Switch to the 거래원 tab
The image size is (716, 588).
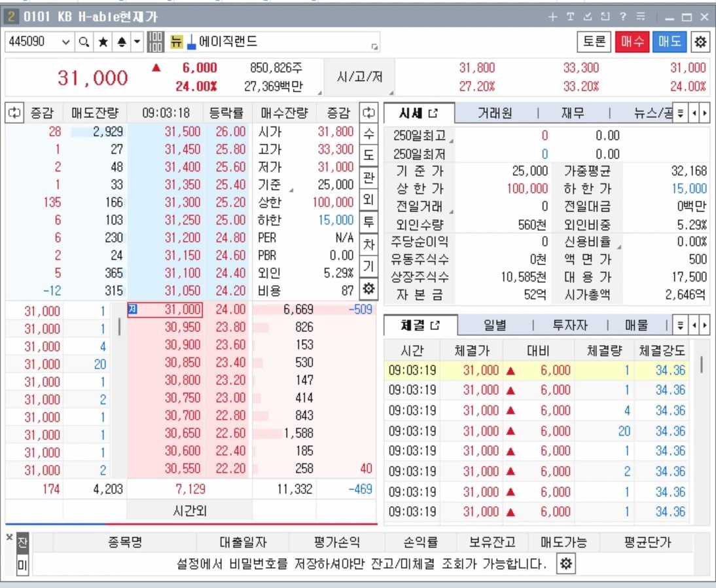[x=495, y=113]
